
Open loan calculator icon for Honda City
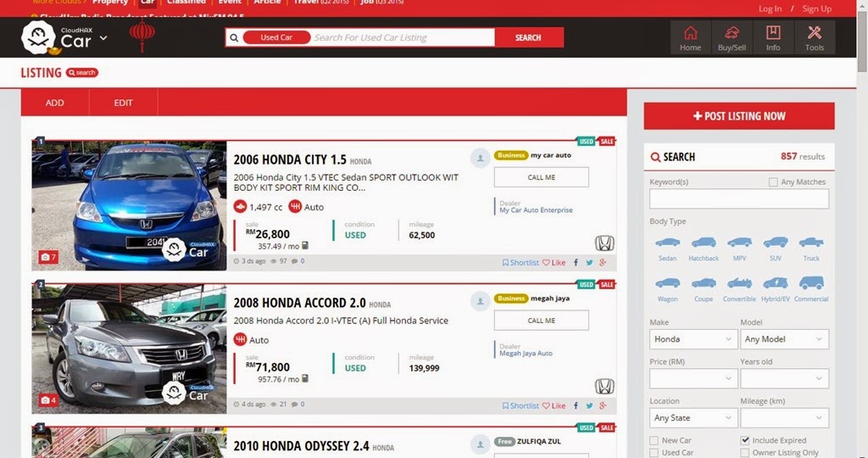coord(305,246)
